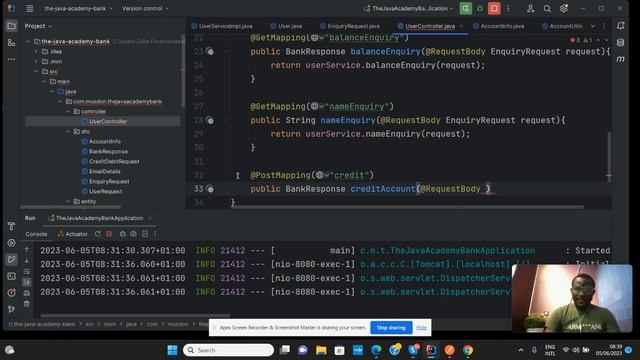Select the Console tab in Run panel

pyautogui.click(x=36, y=234)
